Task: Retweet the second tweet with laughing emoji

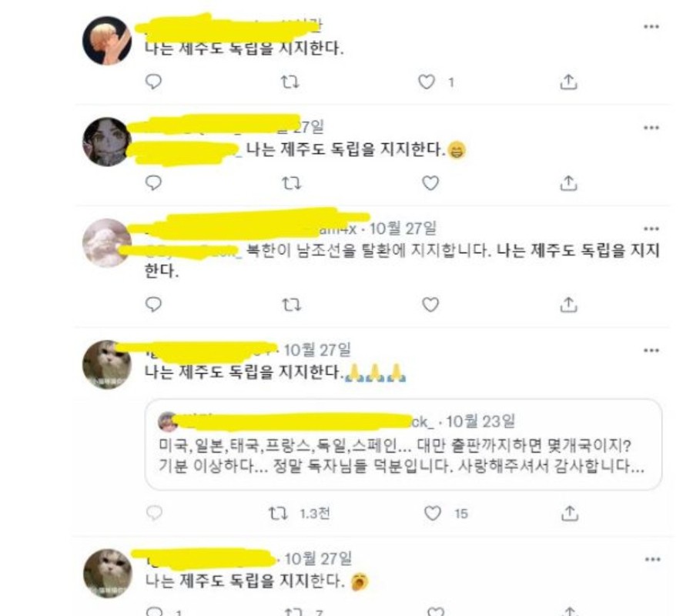Action: pyautogui.click(x=291, y=183)
